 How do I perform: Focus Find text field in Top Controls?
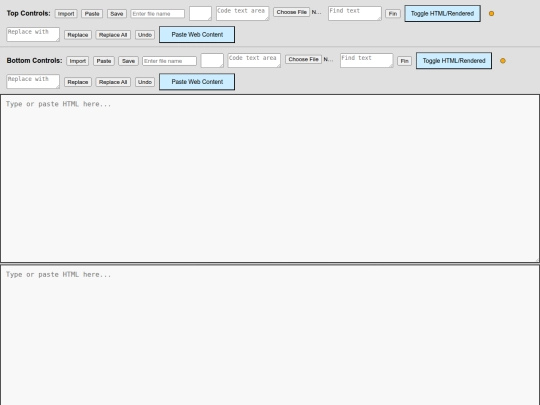(355, 13)
